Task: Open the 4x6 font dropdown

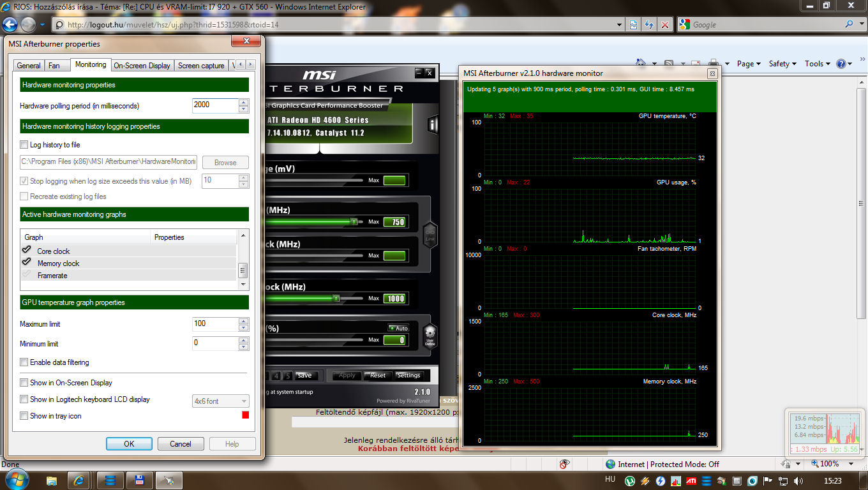Action: click(x=221, y=401)
